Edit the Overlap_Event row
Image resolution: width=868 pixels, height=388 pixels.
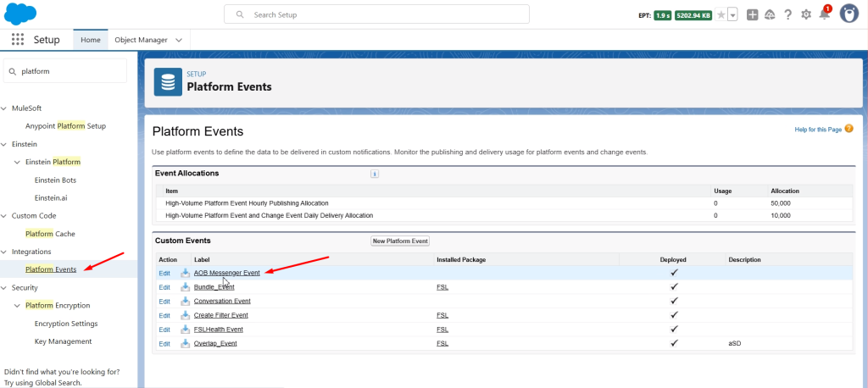point(164,344)
